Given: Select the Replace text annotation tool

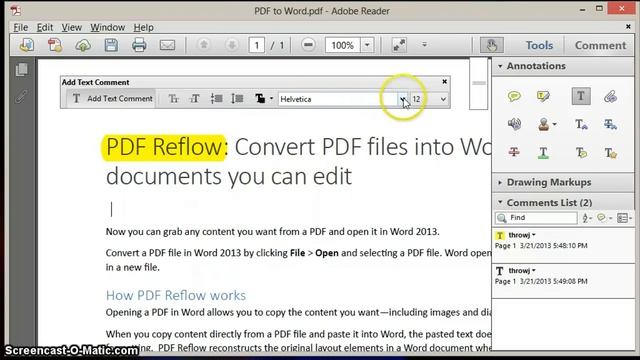Looking at the screenshot, I should click(610, 124).
